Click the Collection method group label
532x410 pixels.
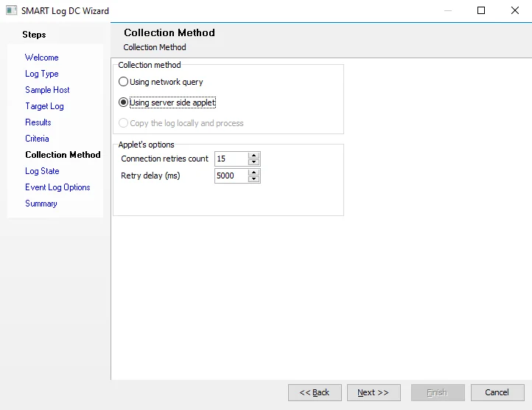(x=150, y=65)
